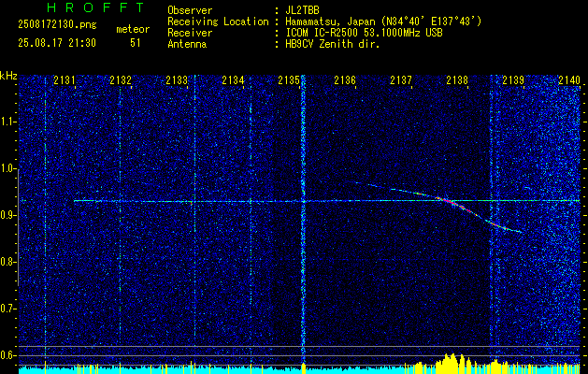Image resolution: width=588 pixels, height=374 pixels.
Task: Click the Antenna label
Action: [187, 44]
